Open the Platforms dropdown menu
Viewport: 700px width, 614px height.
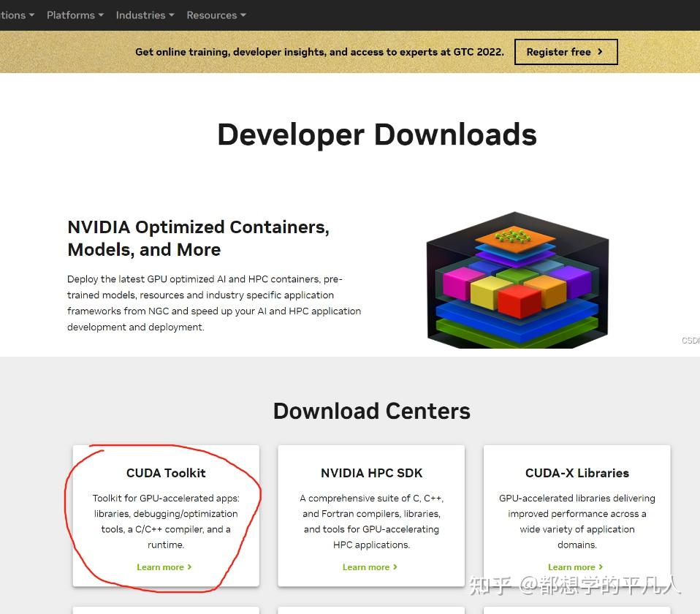(x=75, y=15)
